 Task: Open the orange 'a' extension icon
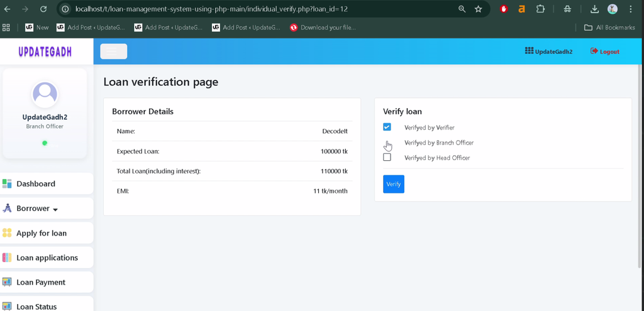[521, 9]
